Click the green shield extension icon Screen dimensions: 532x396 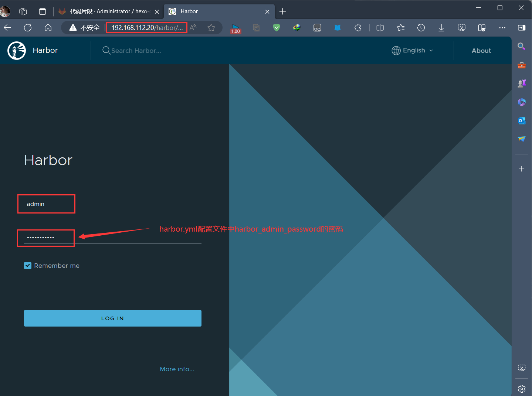277,28
